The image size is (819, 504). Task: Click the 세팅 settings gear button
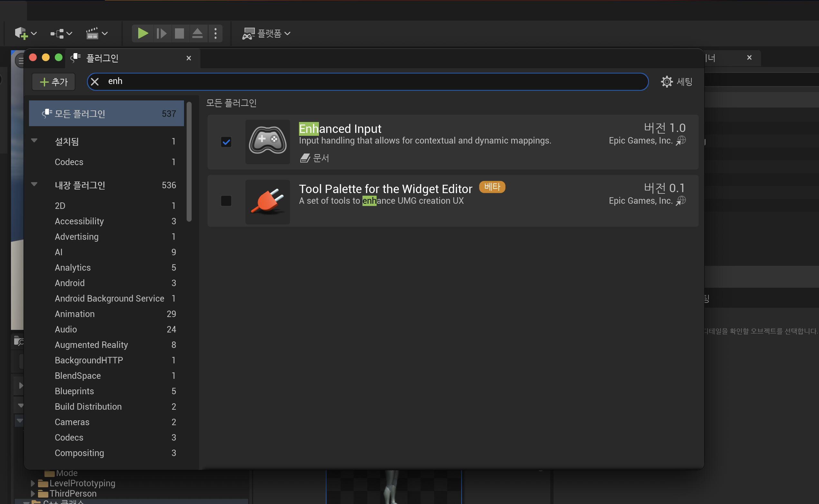click(677, 82)
